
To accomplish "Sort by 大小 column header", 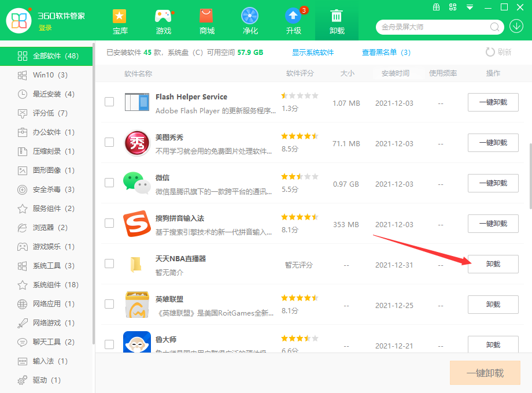I will click(347, 73).
